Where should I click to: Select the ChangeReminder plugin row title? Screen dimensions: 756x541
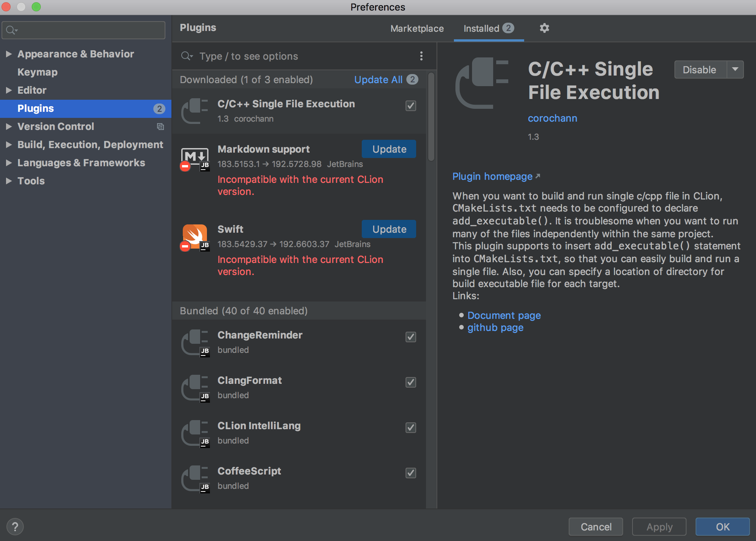[260, 335]
